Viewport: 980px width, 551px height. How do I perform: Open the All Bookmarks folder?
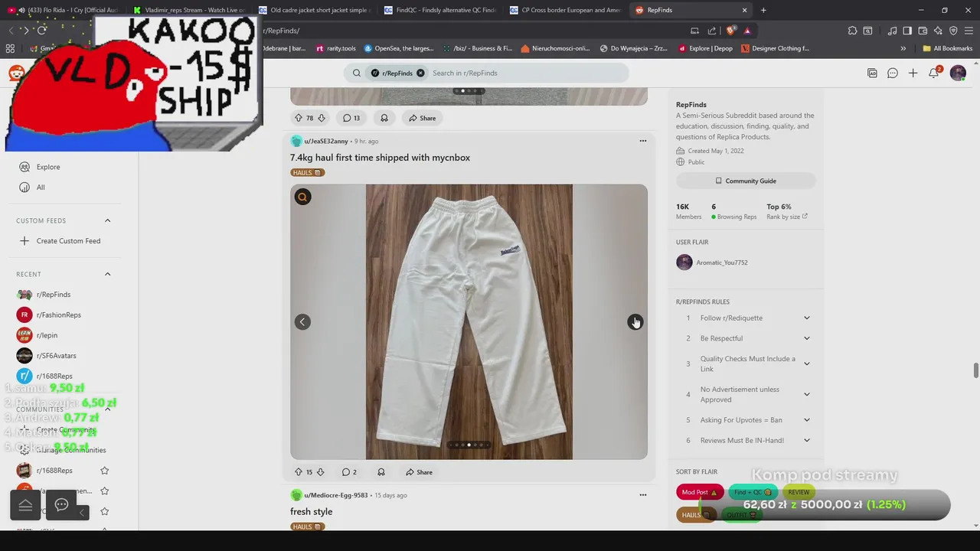coord(947,48)
